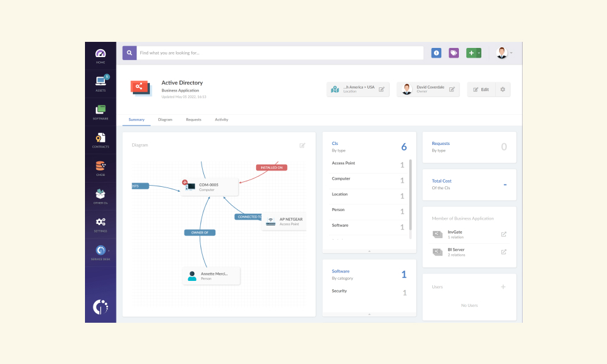Viewport: 607px width, 364px height.
Task: Expand the green add button dropdown arrow
Action: 479,53
